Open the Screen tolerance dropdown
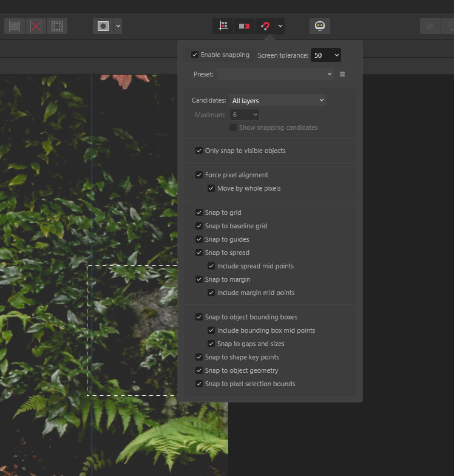The width and height of the screenshot is (454, 476). pos(325,55)
